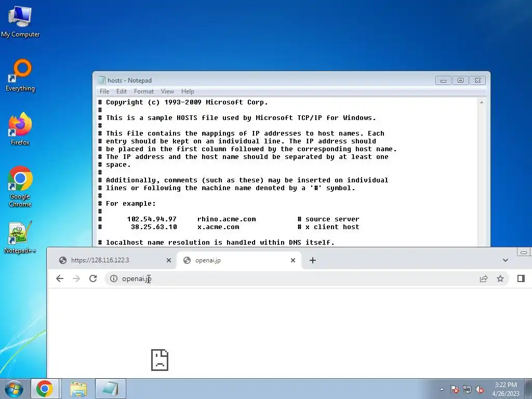
Task: Place cursor on 'rhino.acme.com' text
Action: [x=227, y=219]
